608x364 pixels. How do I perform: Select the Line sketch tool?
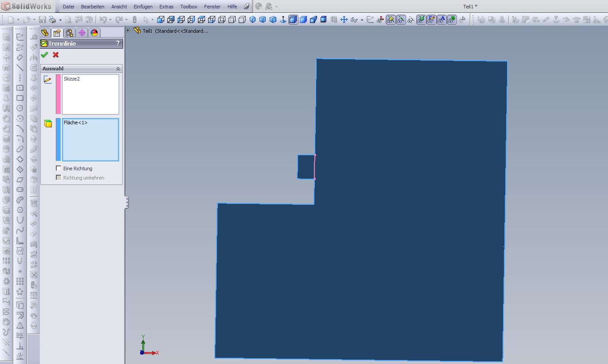click(20, 68)
